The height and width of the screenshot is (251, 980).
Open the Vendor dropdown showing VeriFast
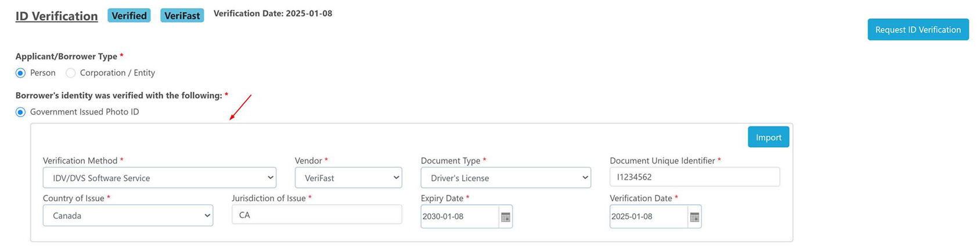[348, 178]
